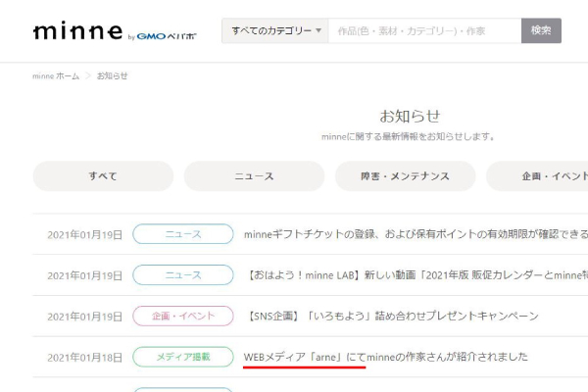Select the 障害・メンテナンス filter tab
This screenshot has height=392, width=588.
tap(406, 176)
